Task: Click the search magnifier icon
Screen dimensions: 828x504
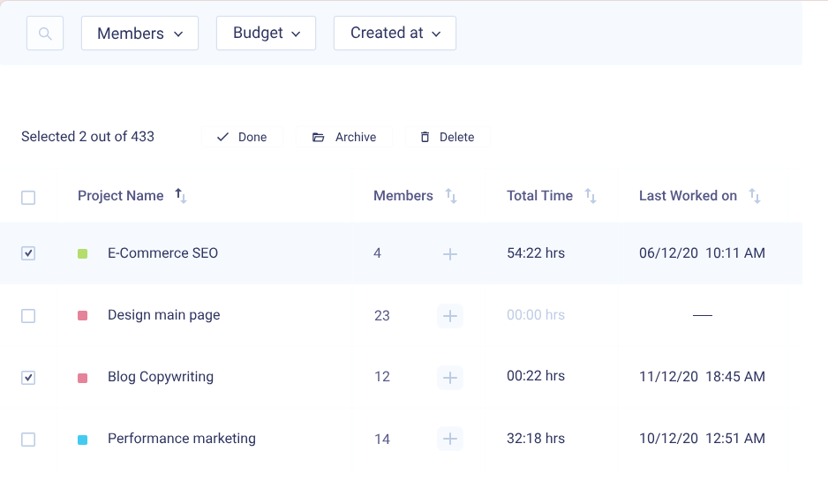Action: pyautogui.click(x=45, y=34)
